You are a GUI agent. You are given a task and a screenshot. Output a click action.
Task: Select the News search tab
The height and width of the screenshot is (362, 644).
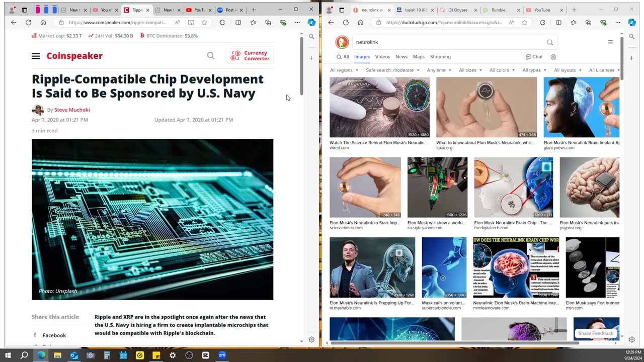coord(401,57)
